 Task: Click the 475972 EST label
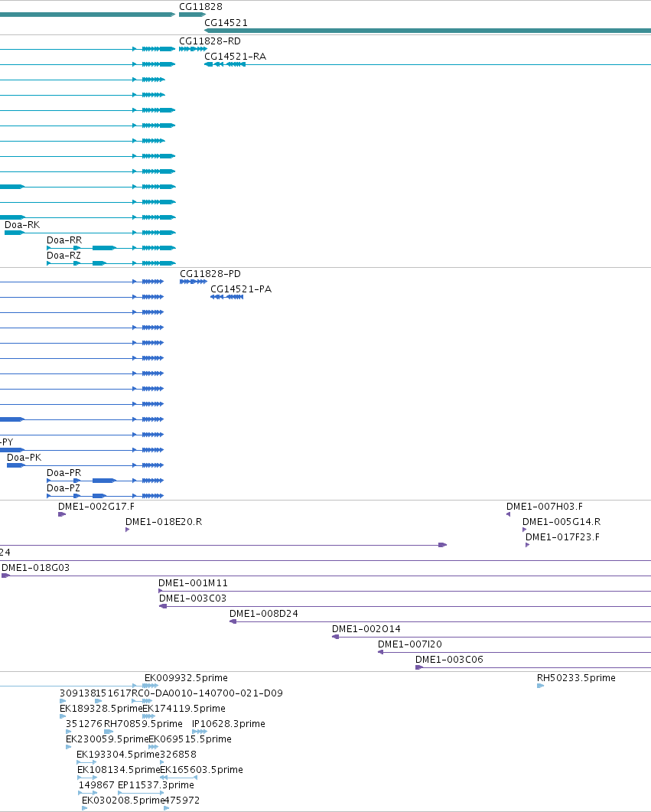181,800
